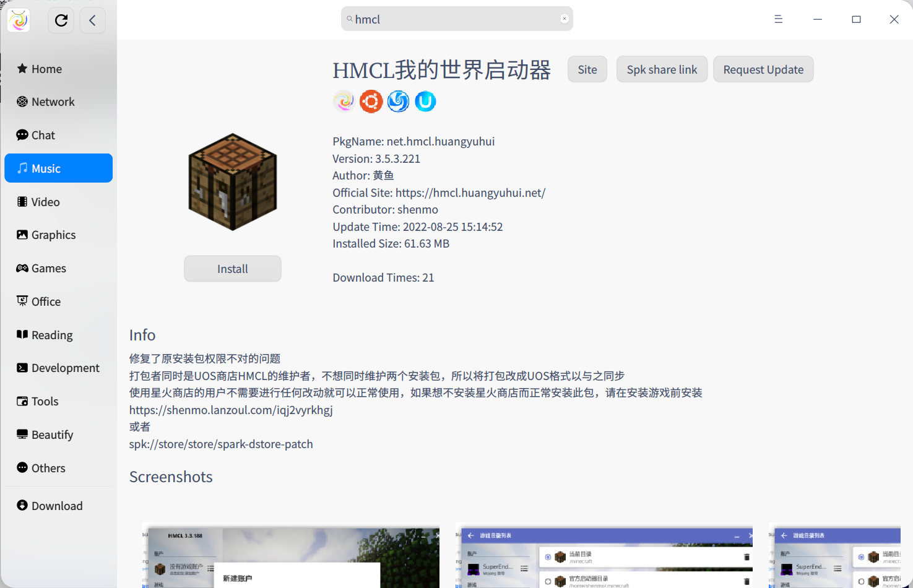Clear the search field with the x icon
The height and width of the screenshot is (588, 913).
[x=564, y=19]
